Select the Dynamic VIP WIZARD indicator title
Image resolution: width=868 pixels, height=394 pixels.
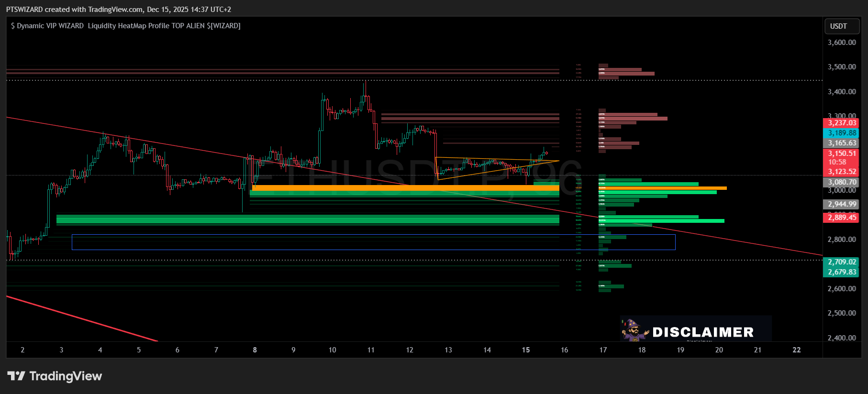click(126, 26)
